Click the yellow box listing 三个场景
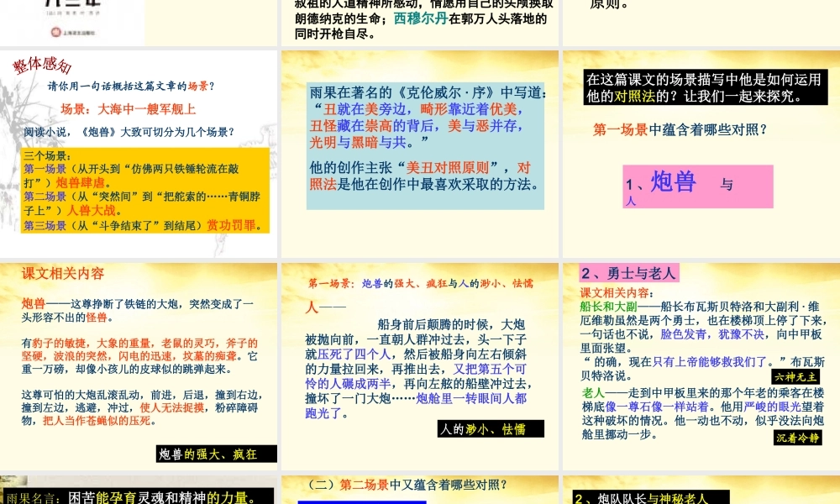This screenshot has height=504, width=840. click(145, 191)
